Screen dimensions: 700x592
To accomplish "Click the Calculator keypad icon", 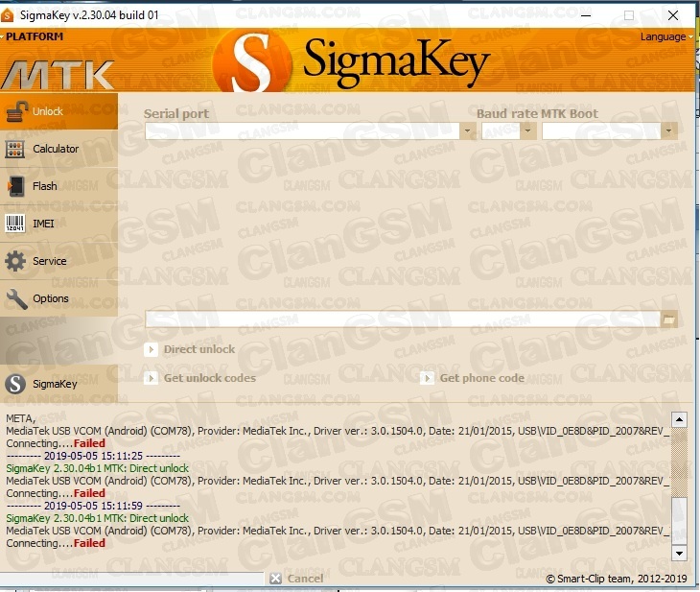I will tap(15, 150).
